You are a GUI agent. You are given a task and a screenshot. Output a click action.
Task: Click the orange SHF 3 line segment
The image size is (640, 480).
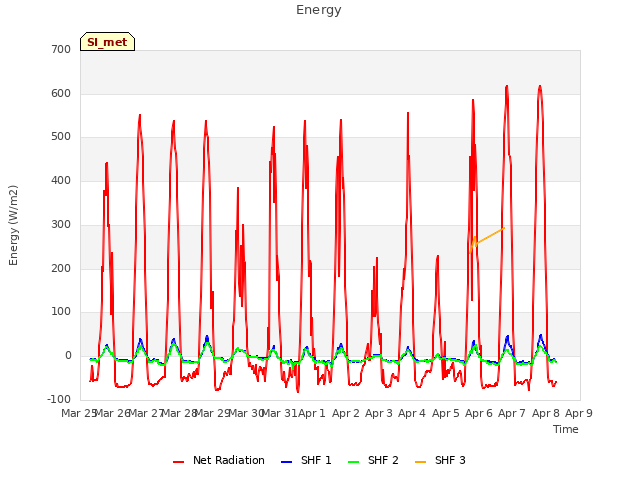coord(490,236)
